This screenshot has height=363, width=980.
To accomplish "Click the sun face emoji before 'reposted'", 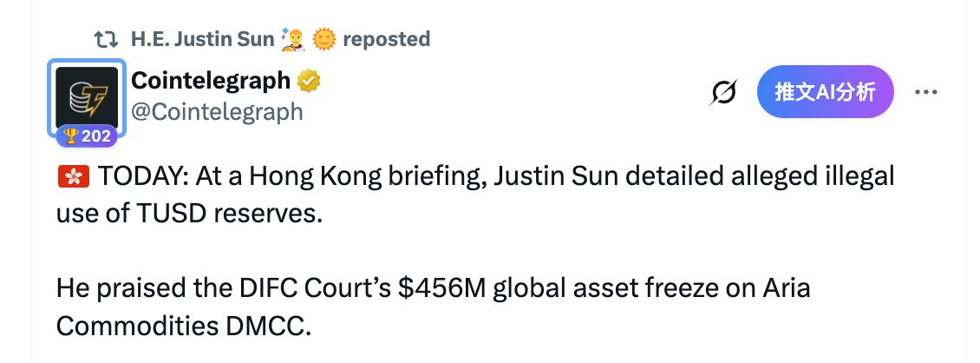I will pyautogui.click(x=323, y=39).
